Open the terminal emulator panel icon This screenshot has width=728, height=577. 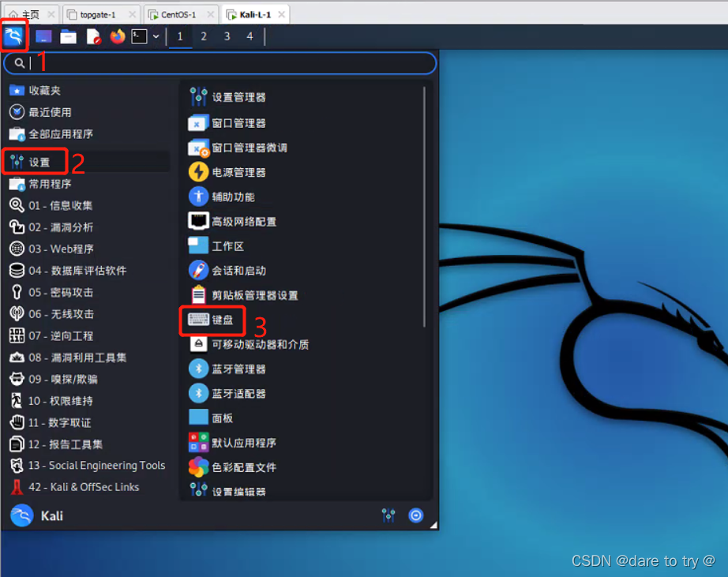139,36
